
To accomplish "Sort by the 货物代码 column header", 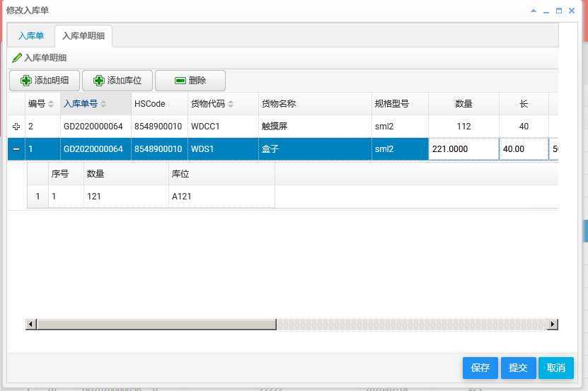I will tap(223, 104).
